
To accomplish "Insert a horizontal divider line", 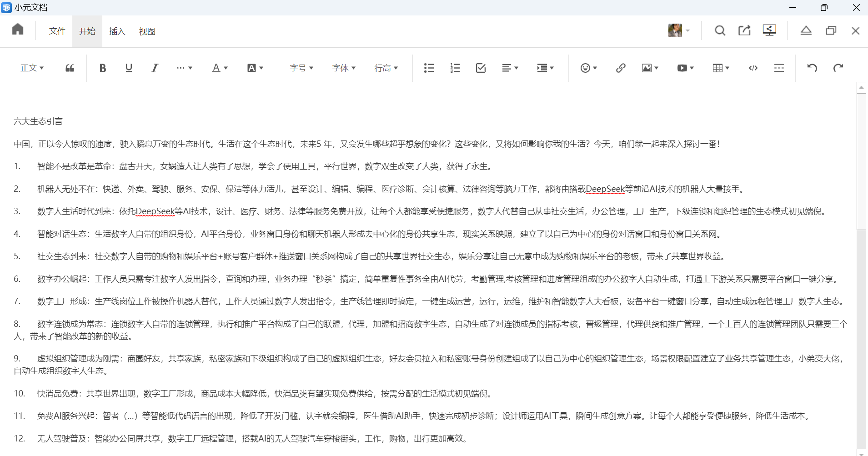I will (779, 68).
